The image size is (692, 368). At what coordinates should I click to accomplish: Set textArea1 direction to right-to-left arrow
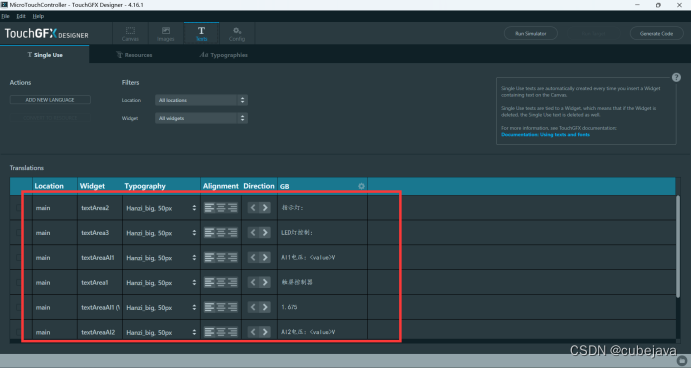(x=253, y=282)
